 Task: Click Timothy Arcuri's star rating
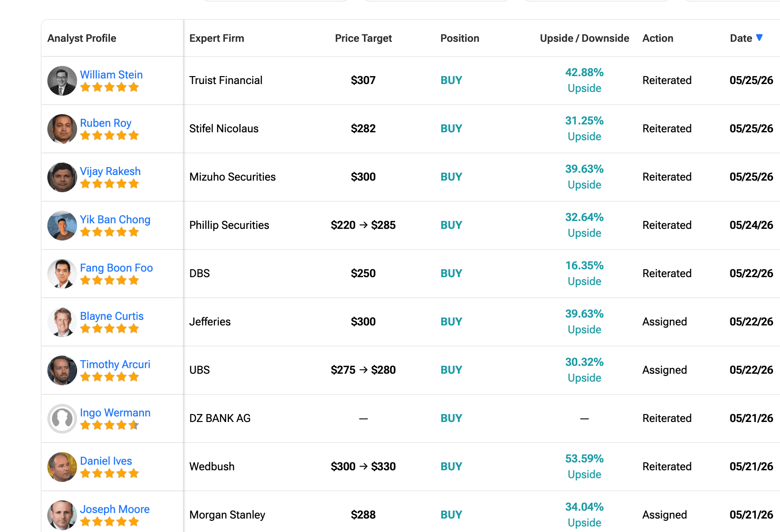(x=110, y=377)
